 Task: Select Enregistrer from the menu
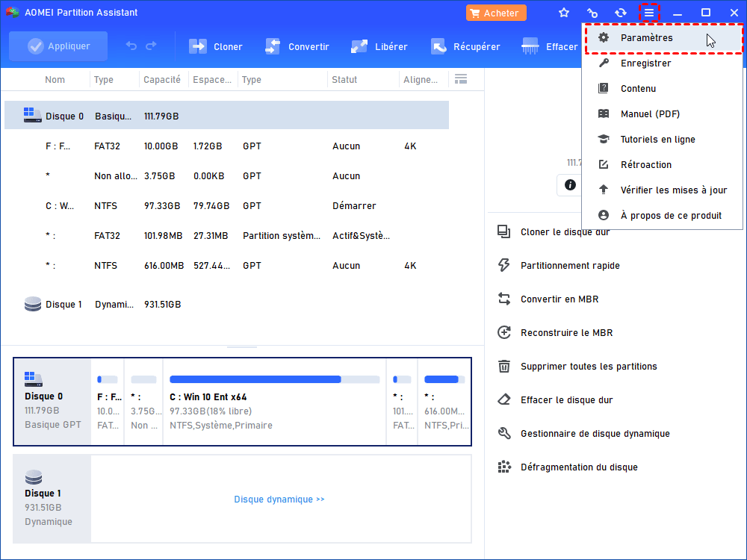pos(663,63)
